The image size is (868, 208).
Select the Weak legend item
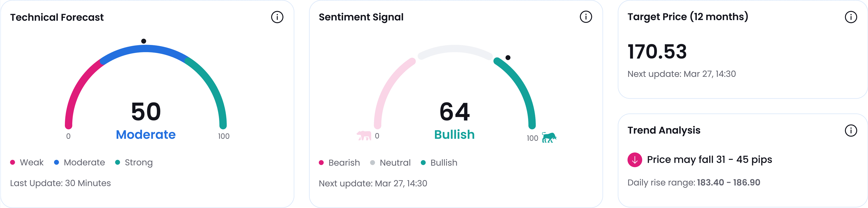[x=27, y=163]
